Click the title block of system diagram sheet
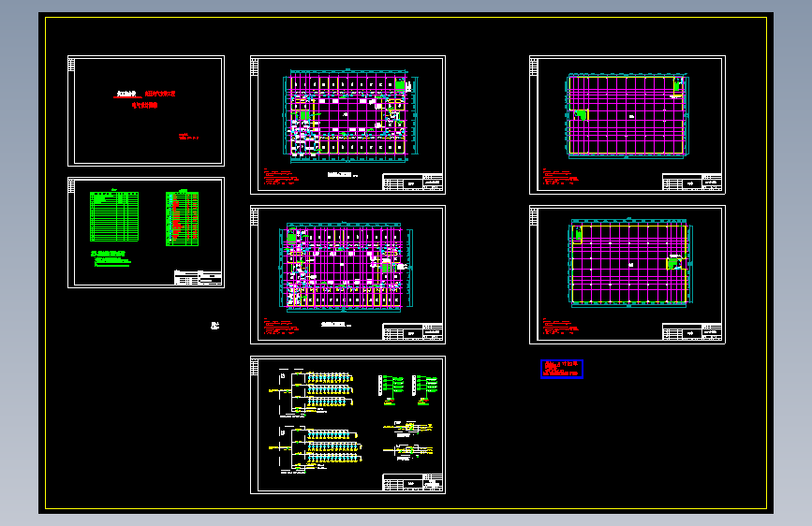The height and width of the screenshot is (526, 812). pos(413,482)
